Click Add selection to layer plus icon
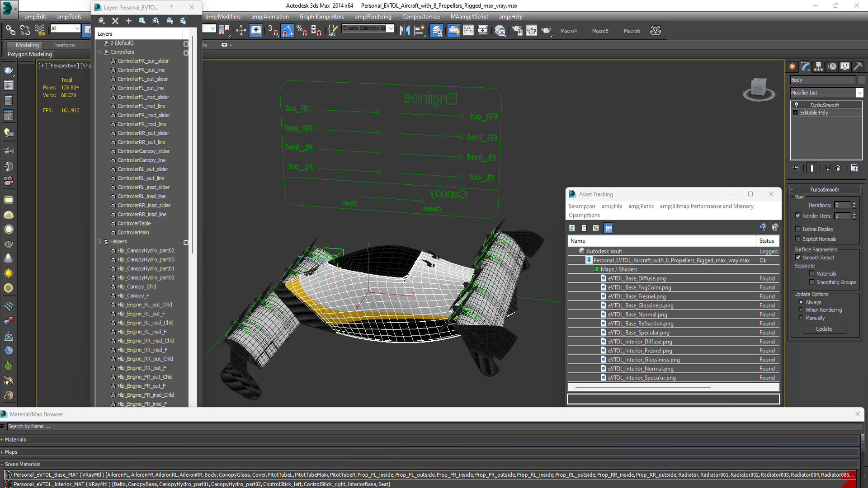The width and height of the screenshot is (868, 488). (129, 21)
